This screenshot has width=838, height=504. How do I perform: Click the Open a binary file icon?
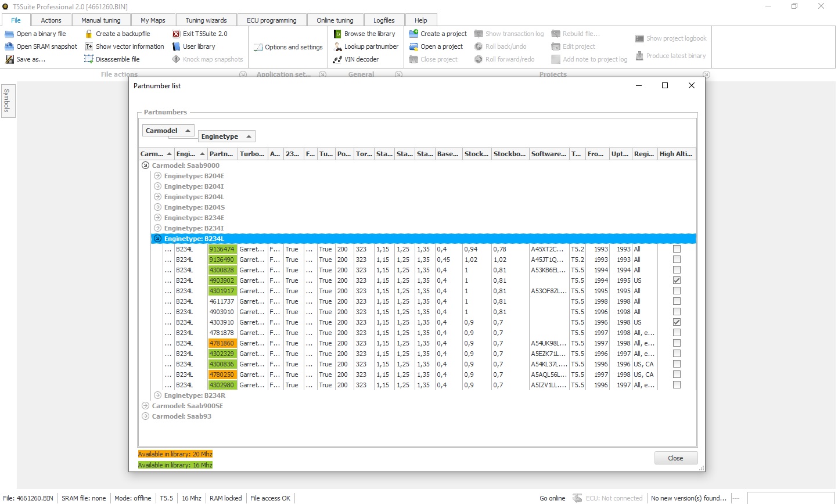pos(9,34)
